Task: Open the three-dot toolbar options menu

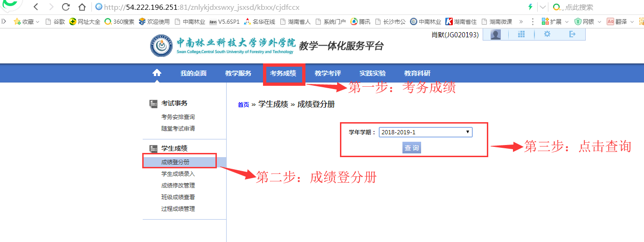Action: coord(533,21)
